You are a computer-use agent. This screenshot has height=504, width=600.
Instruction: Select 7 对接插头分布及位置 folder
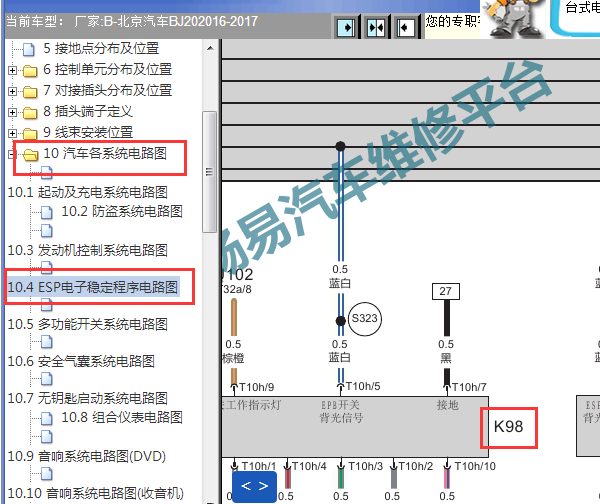pyautogui.click(x=108, y=91)
